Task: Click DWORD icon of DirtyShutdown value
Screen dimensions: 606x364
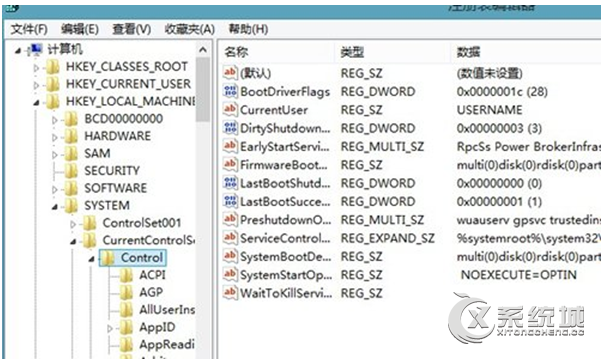Action: (x=230, y=128)
